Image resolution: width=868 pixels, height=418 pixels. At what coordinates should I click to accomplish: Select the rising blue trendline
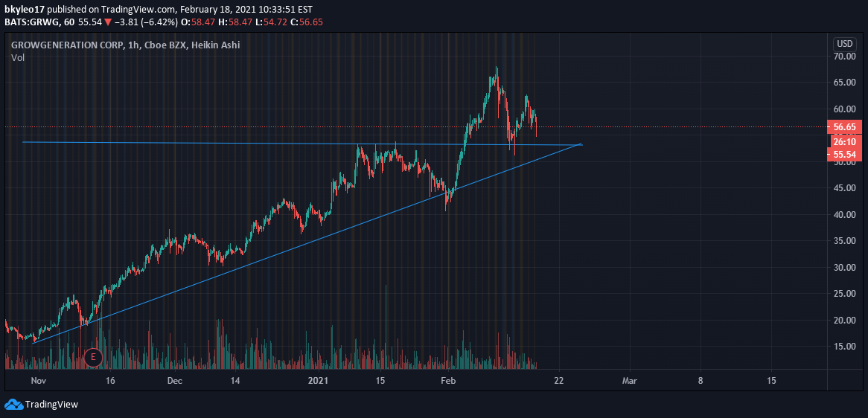click(x=307, y=244)
